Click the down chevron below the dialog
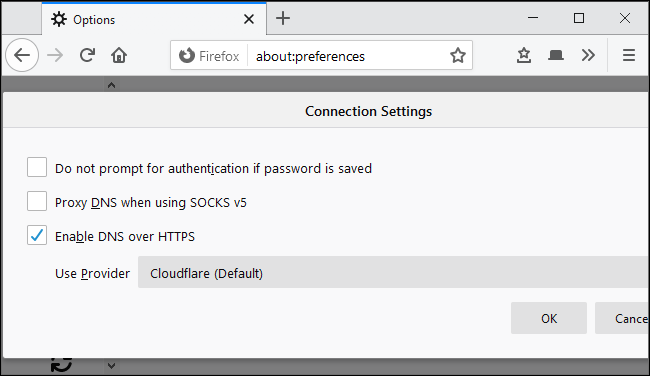650x376 pixels. 111,366
